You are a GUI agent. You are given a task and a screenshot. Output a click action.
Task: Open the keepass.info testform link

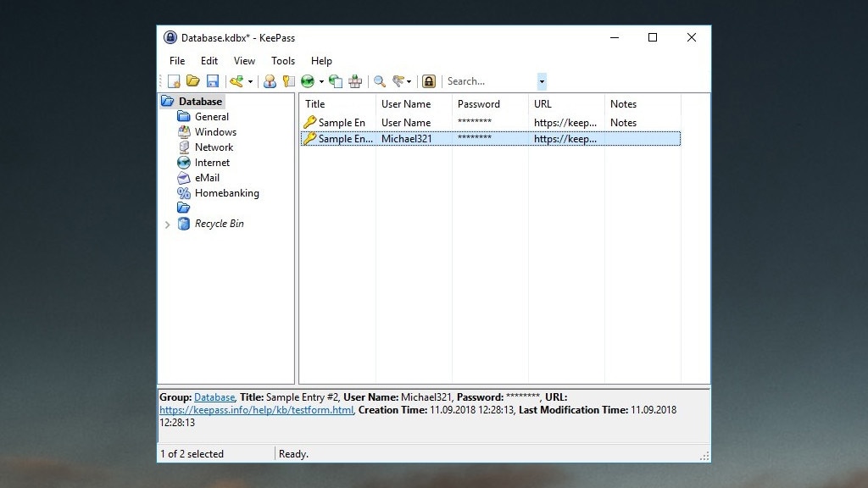256,410
